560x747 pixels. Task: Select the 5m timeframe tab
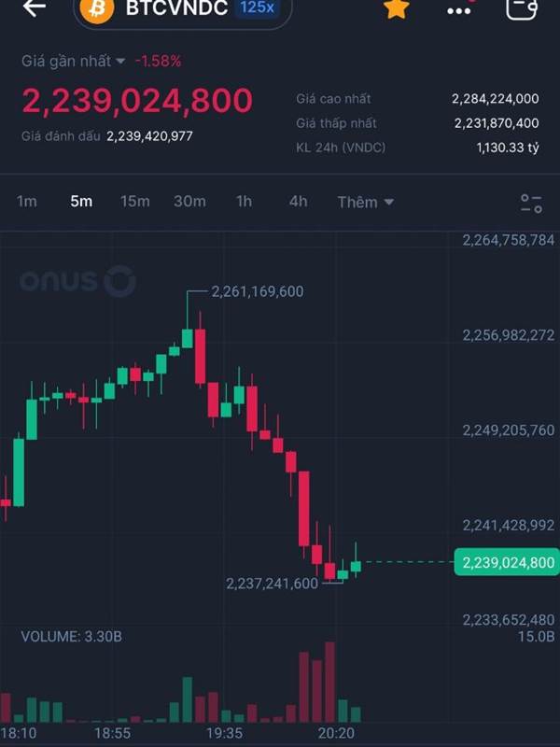click(81, 202)
